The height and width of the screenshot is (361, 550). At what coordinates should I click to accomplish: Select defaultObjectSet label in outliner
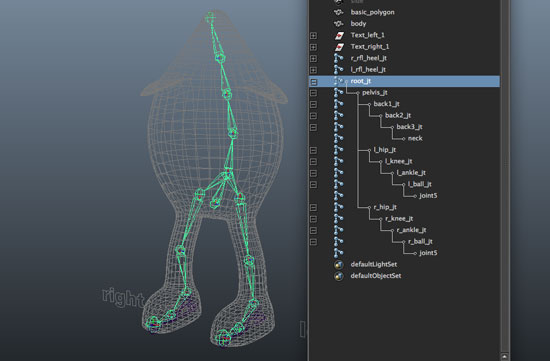click(376, 276)
